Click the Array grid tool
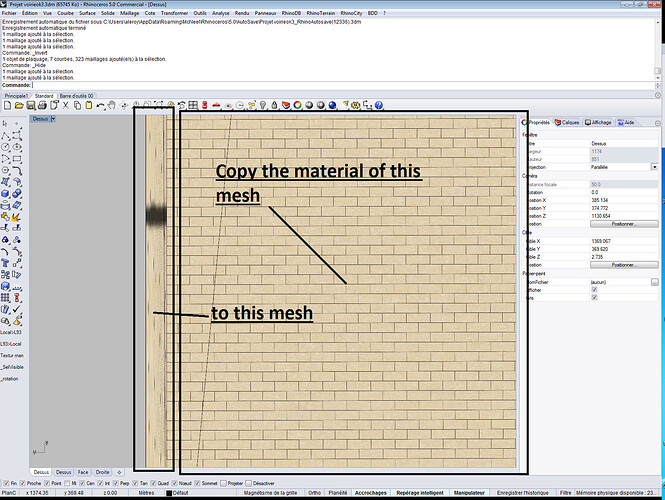Viewport: 665px width, 500px height. click(5, 298)
